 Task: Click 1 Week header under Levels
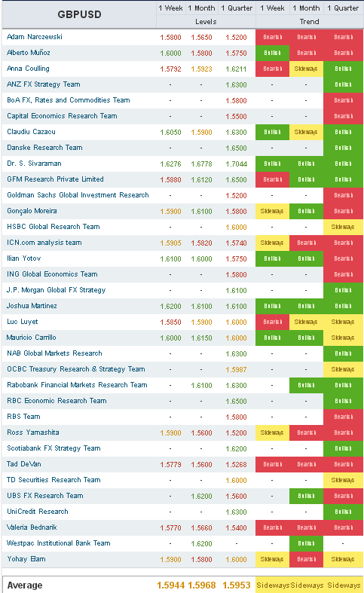point(170,8)
